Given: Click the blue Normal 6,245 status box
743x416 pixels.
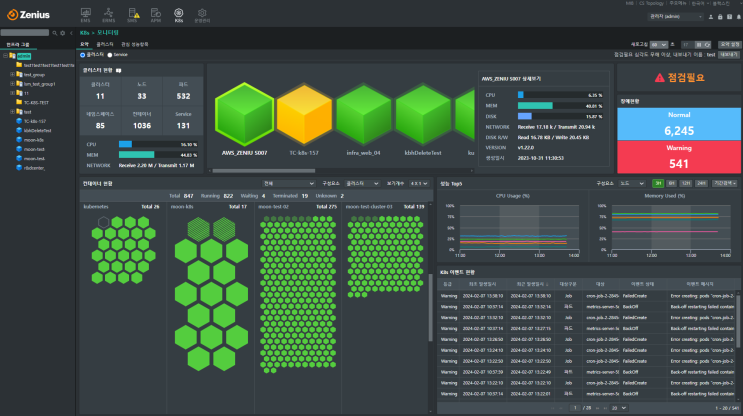Looking at the screenshot, I should (679, 124).
